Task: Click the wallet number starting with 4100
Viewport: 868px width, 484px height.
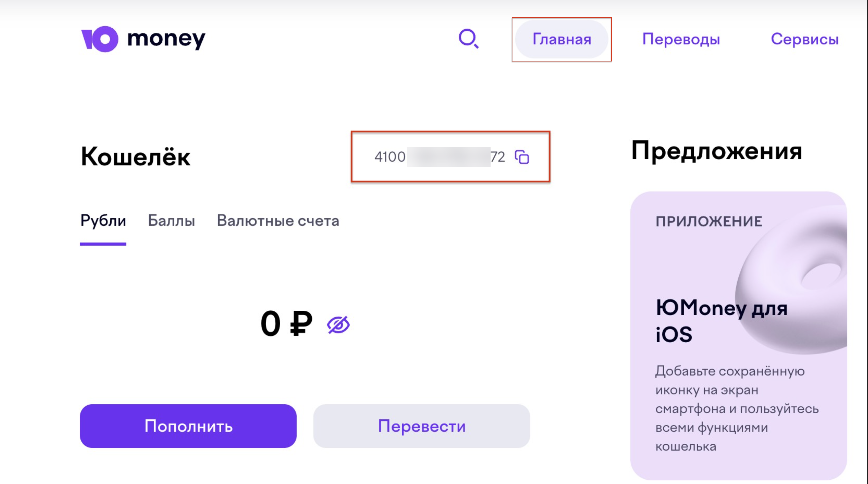Action: click(x=439, y=157)
